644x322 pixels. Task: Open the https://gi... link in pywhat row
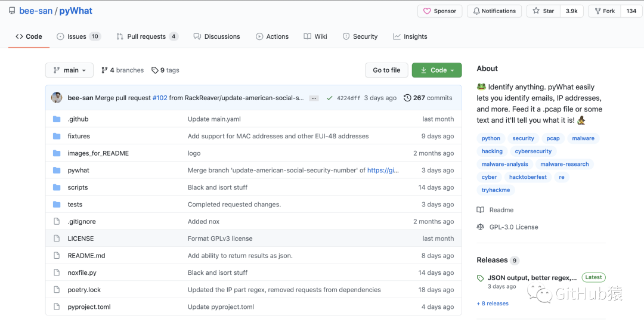point(383,170)
